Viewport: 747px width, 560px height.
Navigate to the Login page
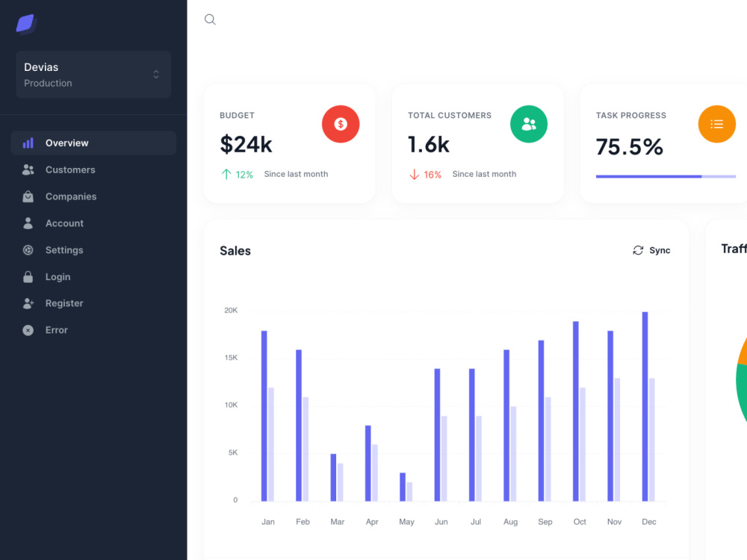(x=93, y=277)
